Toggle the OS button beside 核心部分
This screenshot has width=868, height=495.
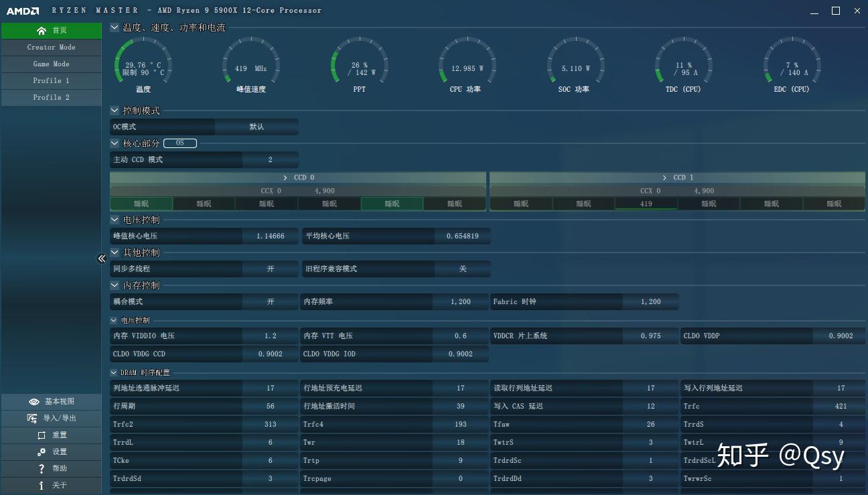pyautogui.click(x=180, y=143)
